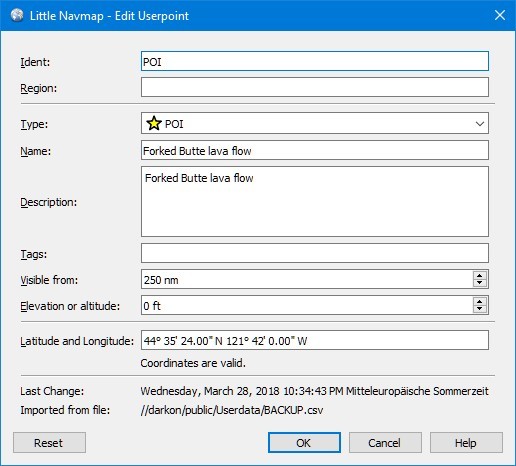Click the Little Navmap globe icon in title bar
Viewport: 516px width, 466px height.
coord(17,15)
